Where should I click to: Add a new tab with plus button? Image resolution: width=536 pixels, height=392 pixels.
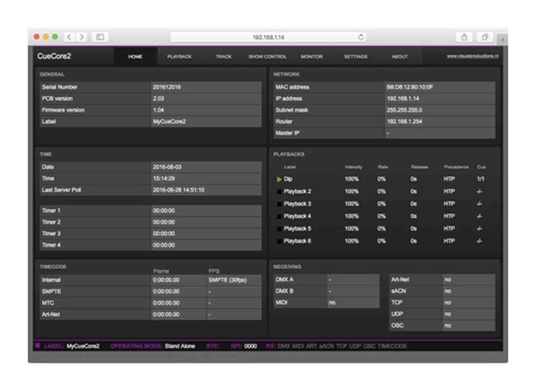tap(502, 40)
